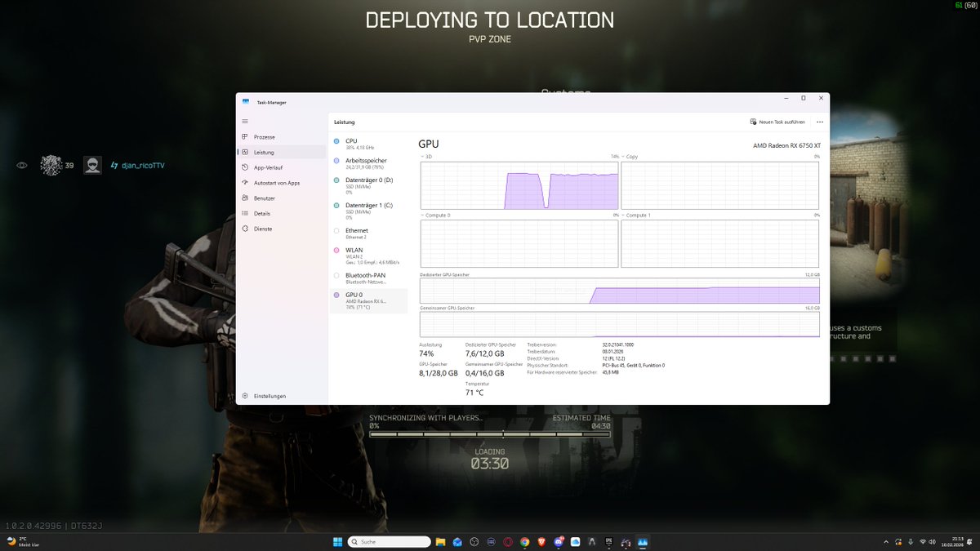This screenshot has width=980, height=551.
Task: Click Task Manager icon in taskbar
Action: [642, 541]
